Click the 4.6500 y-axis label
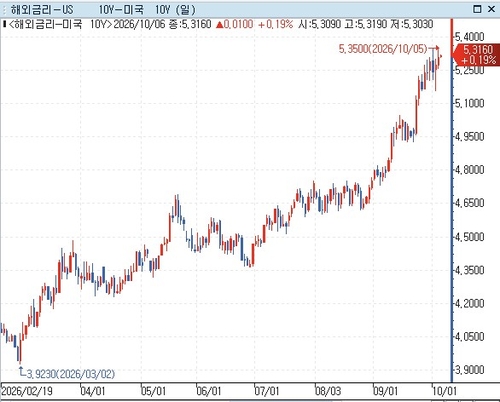Image resolution: width=500 pixels, height=402 pixels. click(469, 203)
